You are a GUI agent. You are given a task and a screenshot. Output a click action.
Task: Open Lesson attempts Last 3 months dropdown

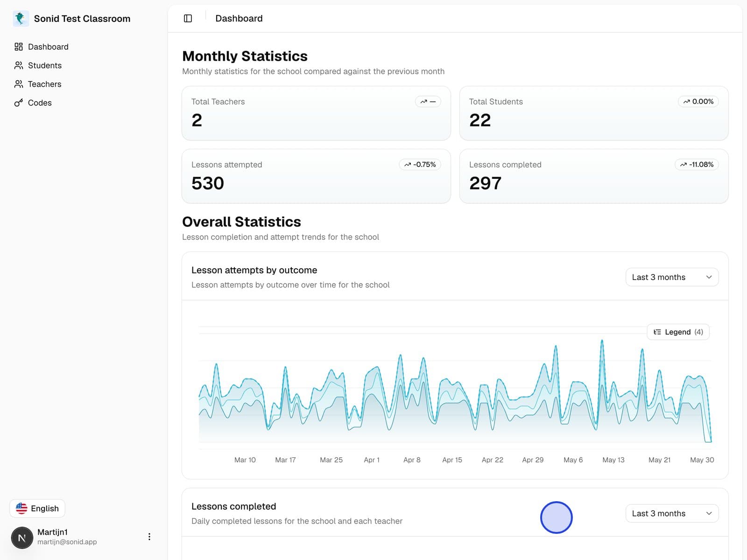click(x=672, y=277)
